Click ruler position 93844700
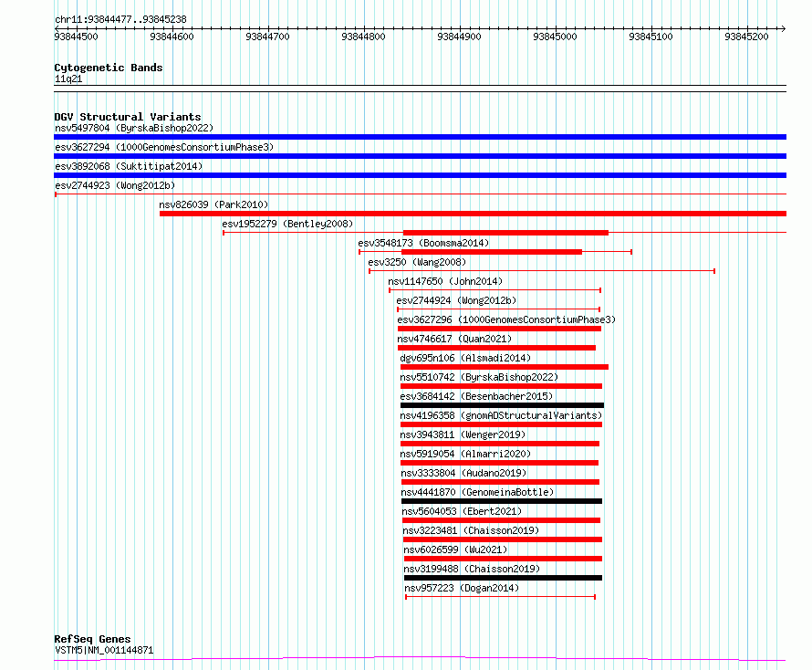Image resolution: width=812 pixels, height=670 pixels. (267, 37)
